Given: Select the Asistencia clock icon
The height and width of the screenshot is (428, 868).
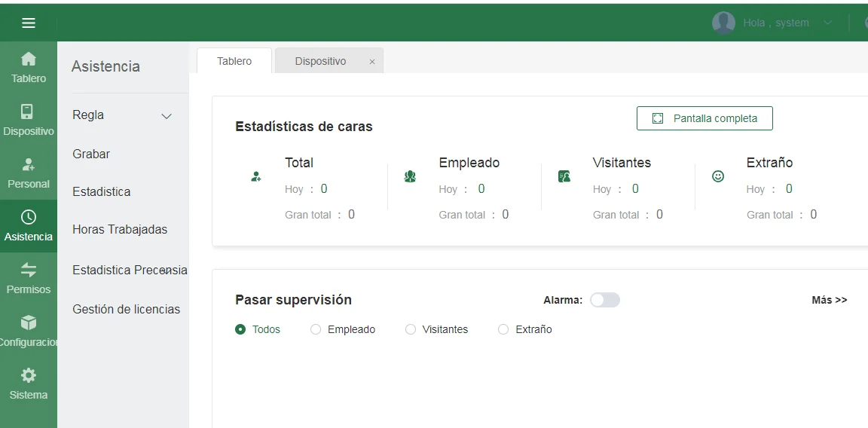Looking at the screenshot, I should pyautogui.click(x=28, y=218).
